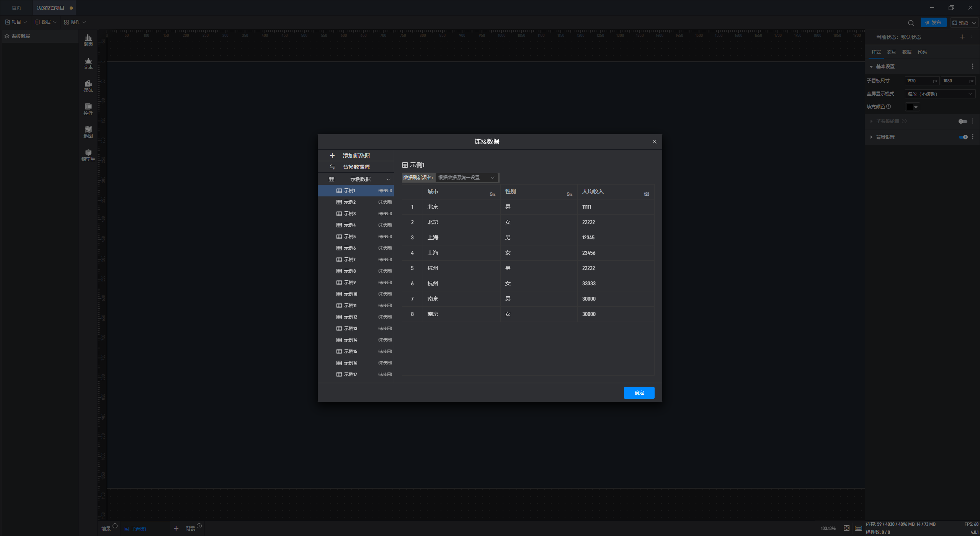Screen dimensions: 980x536
Task: Collapse the 示例数据 group
Action: [x=388, y=179]
